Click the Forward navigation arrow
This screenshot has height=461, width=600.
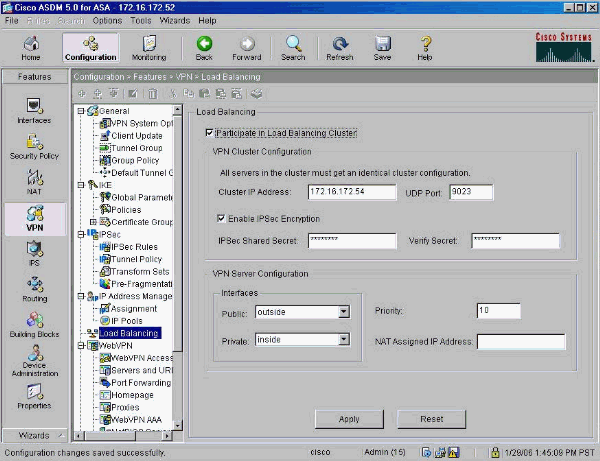(247, 48)
